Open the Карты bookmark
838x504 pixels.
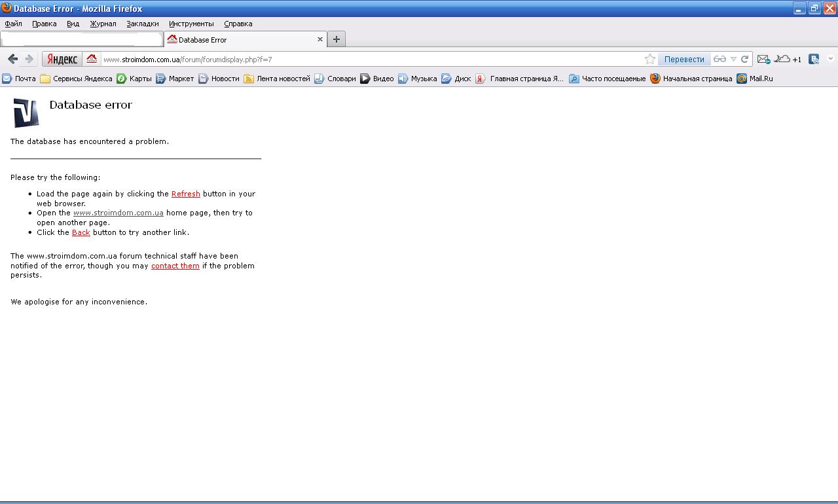pyautogui.click(x=134, y=79)
